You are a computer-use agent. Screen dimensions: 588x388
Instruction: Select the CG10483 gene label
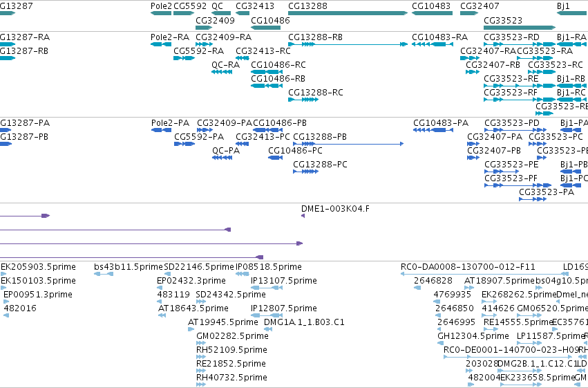[431, 6]
